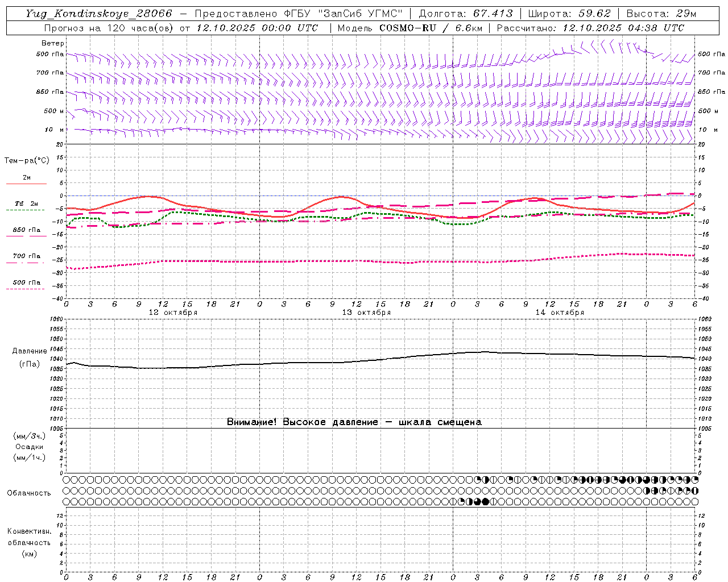Click the 1005 value on the right pressure axis
The image size is (728, 582).
pos(704,428)
